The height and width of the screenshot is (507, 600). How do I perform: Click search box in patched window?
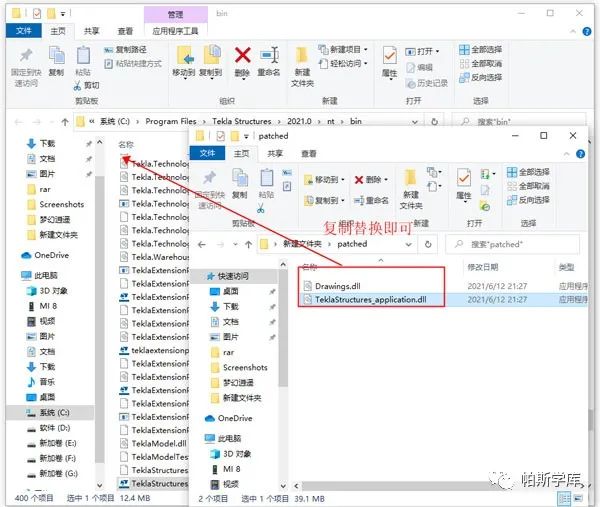(513, 244)
